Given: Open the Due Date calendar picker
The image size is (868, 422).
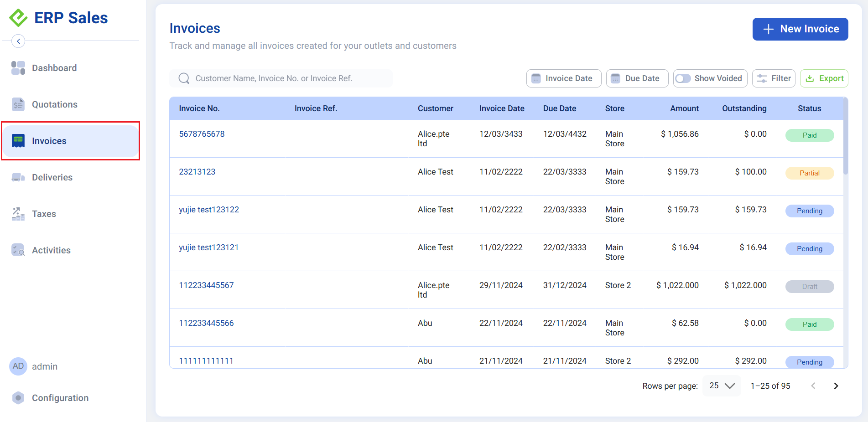Looking at the screenshot, I should [637, 78].
